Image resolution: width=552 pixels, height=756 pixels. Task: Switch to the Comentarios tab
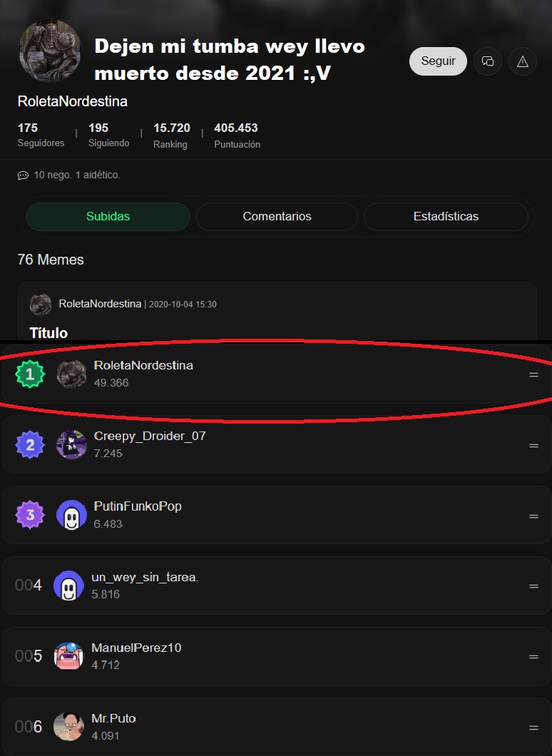[277, 216]
